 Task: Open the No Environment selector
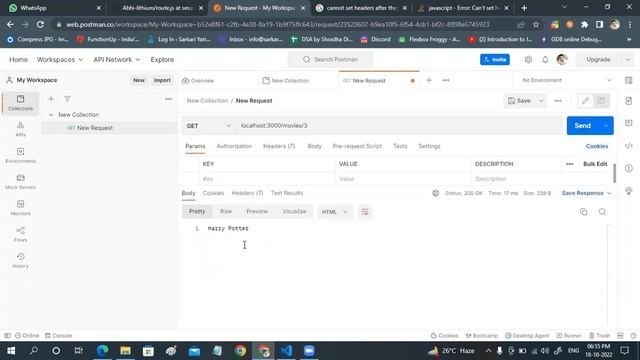pos(567,80)
